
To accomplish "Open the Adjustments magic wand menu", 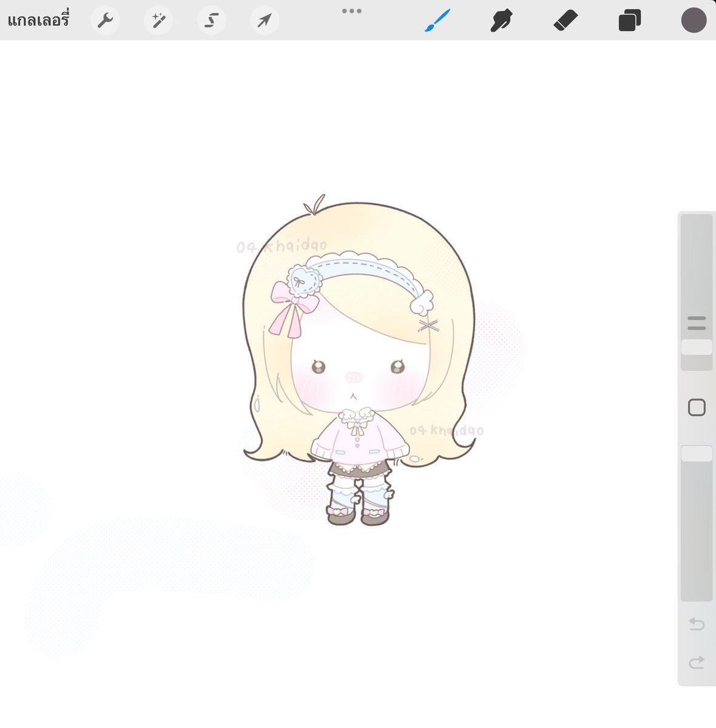I will (158, 21).
